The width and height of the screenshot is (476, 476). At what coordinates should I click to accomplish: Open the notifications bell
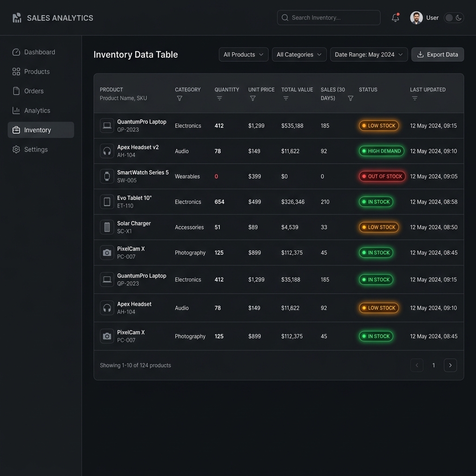[395, 18]
